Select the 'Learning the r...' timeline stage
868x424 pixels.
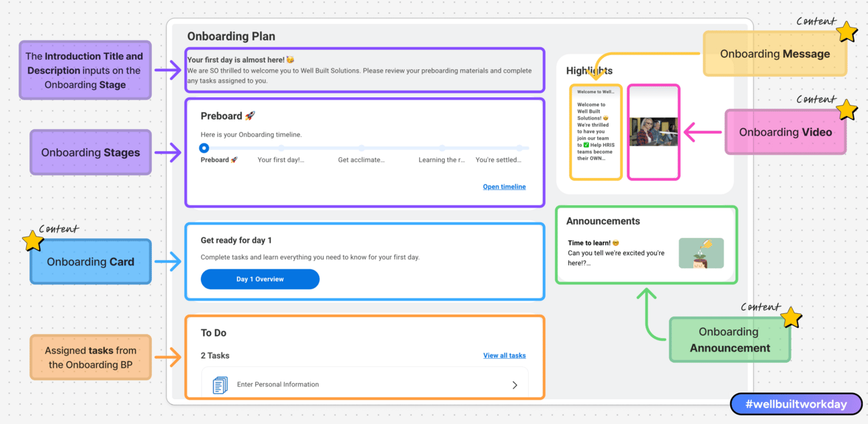442,160
